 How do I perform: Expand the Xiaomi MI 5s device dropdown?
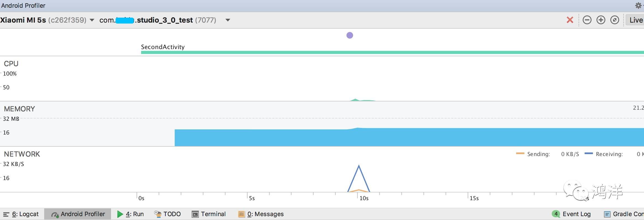[92, 20]
